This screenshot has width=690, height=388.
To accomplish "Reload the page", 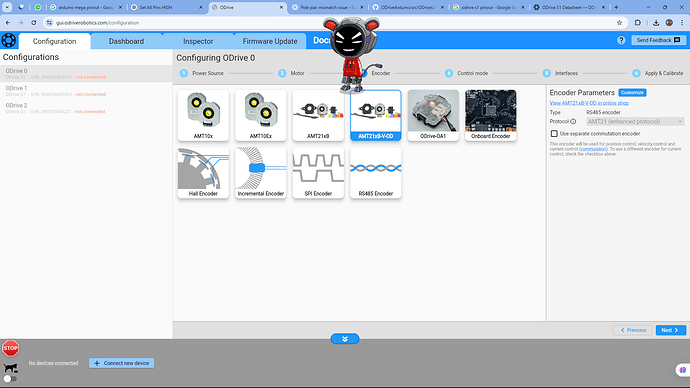I will pyautogui.click(x=34, y=22).
